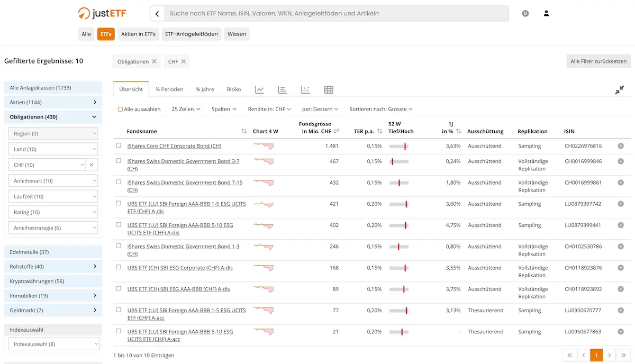The width and height of the screenshot is (635, 364).
Task: Sort by 1J in % column arrows
Action: tap(459, 131)
